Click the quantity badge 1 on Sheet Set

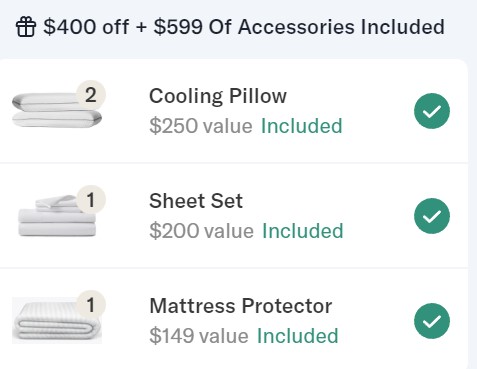[x=91, y=200]
